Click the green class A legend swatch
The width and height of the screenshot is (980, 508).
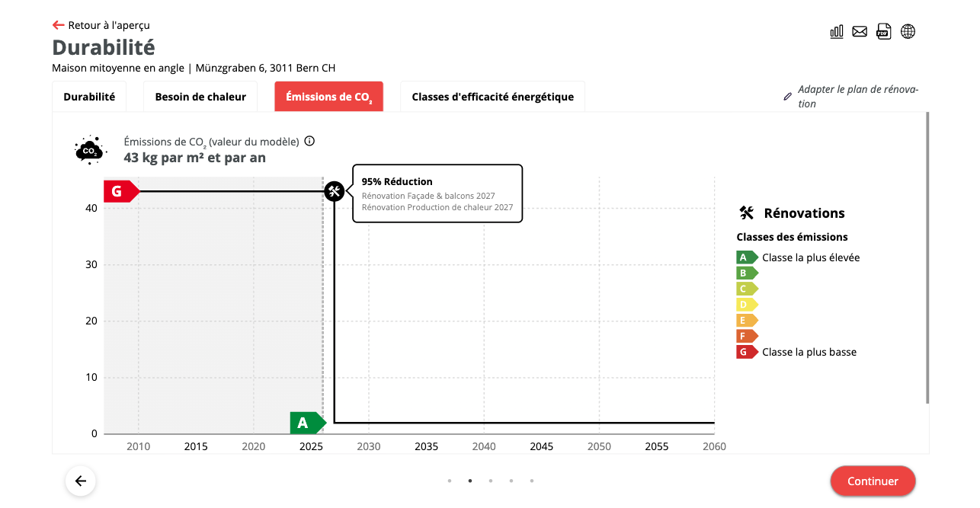(x=747, y=257)
